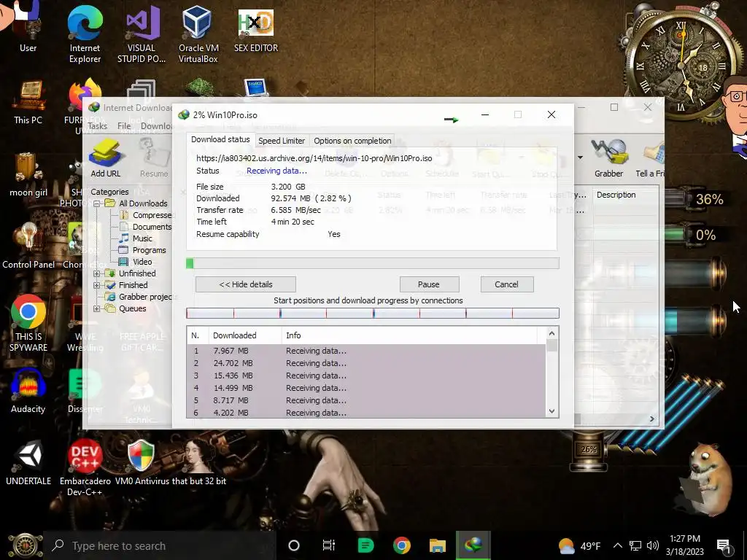
Task: Select the Video category
Action: tap(142, 262)
